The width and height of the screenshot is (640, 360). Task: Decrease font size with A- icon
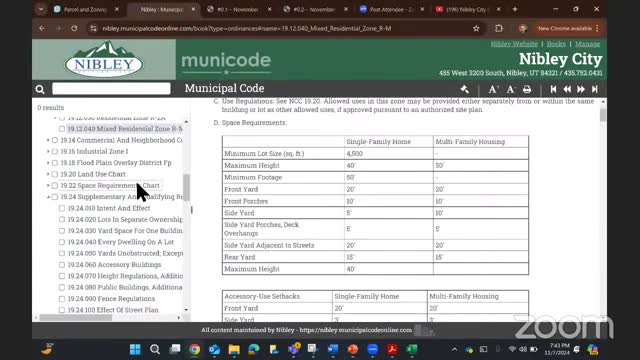tap(510, 89)
